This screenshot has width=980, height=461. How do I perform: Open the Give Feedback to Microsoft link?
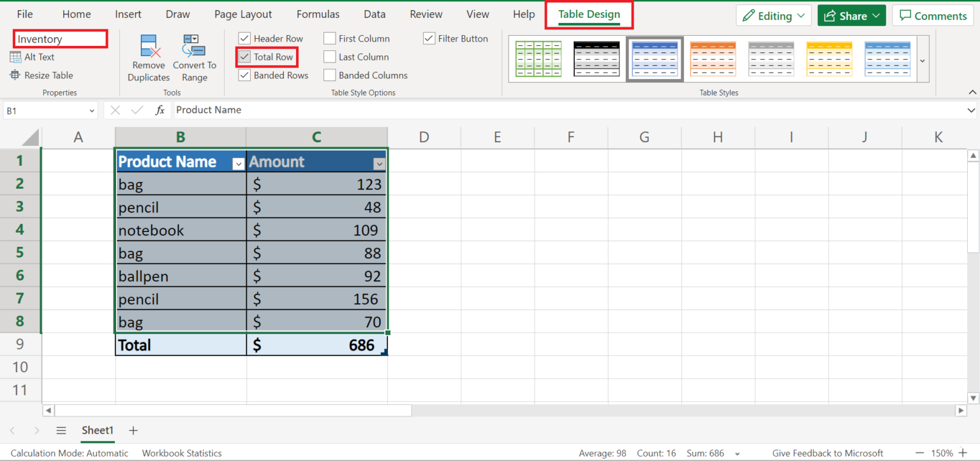tap(828, 453)
